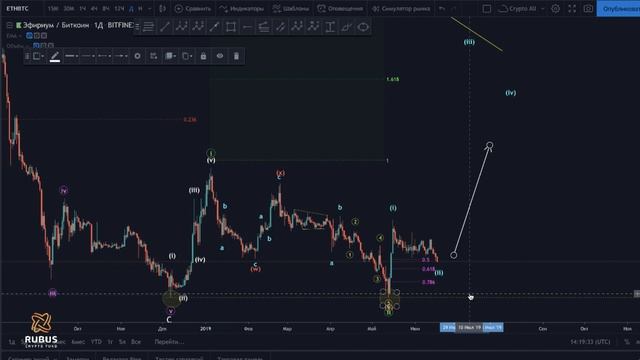
Task: Open the Оповещения alerts menu
Action: tap(340, 9)
